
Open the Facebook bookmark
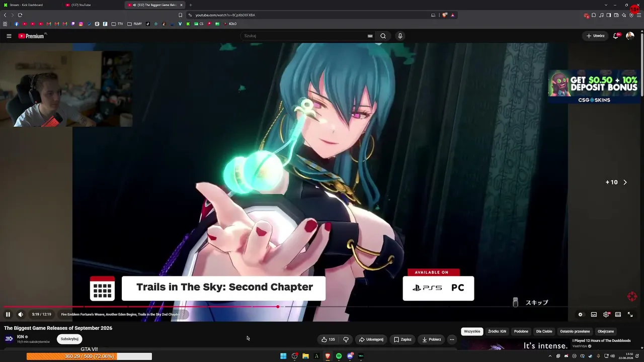(17, 24)
